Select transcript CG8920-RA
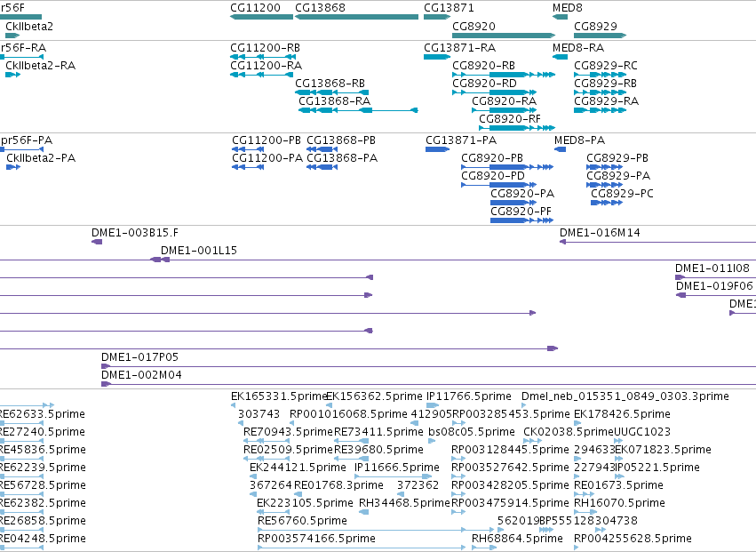 [505, 110]
